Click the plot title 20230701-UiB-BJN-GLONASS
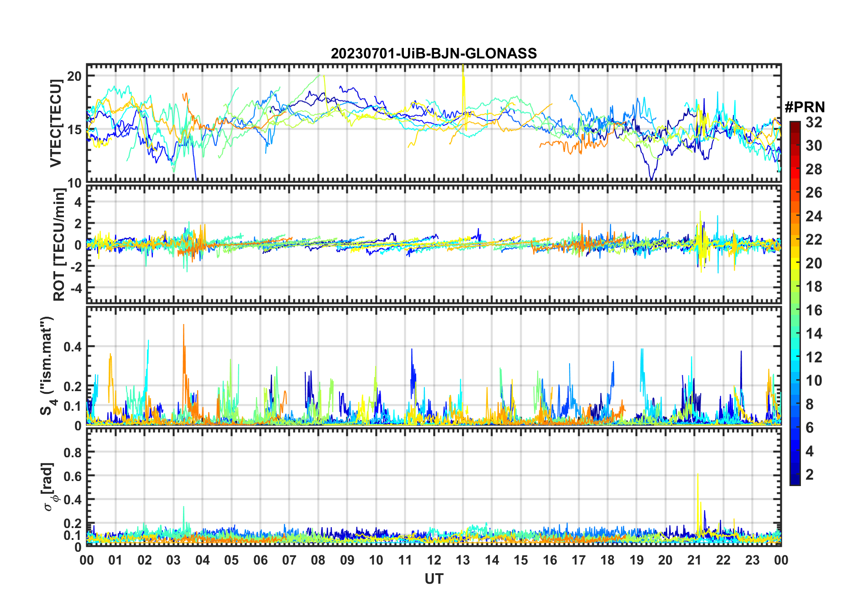 [x=434, y=53]
